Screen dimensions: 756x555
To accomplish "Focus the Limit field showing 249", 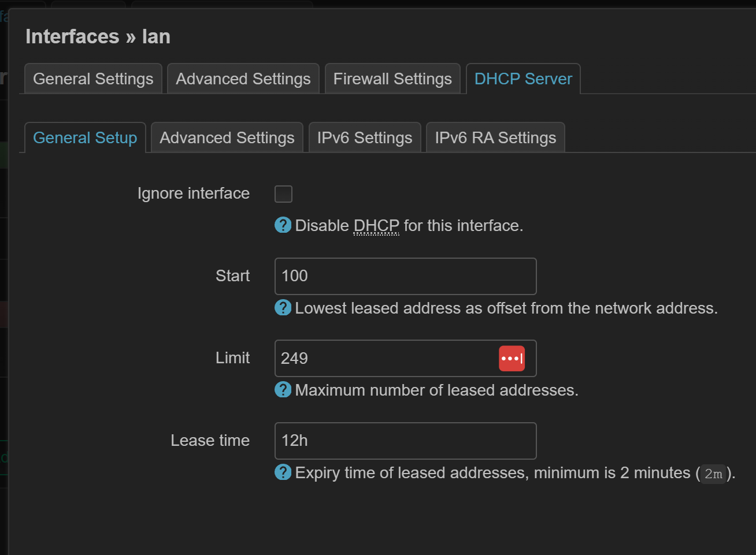I will click(x=381, y=358).
